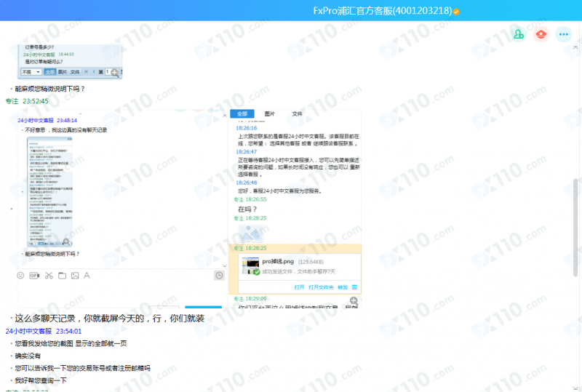The image size is (582, 392).
Task: Open the embedded chat screenshot thumbnail
Action: click(49, 191)
